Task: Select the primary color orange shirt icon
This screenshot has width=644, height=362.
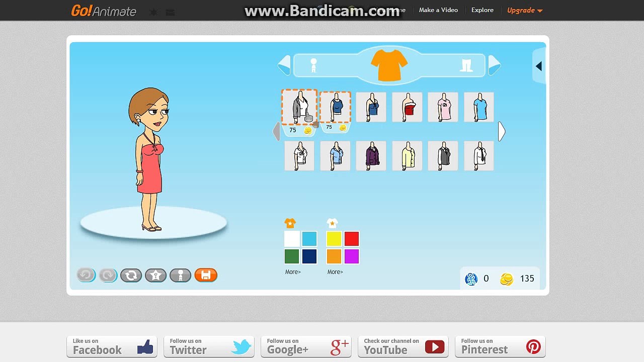Action: (290, 223)
